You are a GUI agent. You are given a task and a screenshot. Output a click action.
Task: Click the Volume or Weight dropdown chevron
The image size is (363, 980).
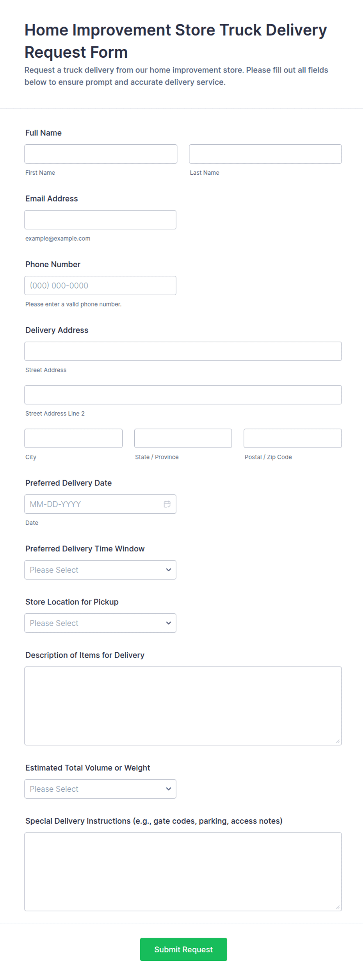169,789
